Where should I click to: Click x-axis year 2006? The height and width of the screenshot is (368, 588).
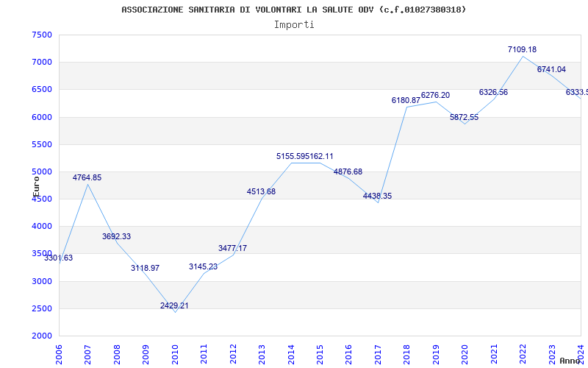[x=59, y=354]
